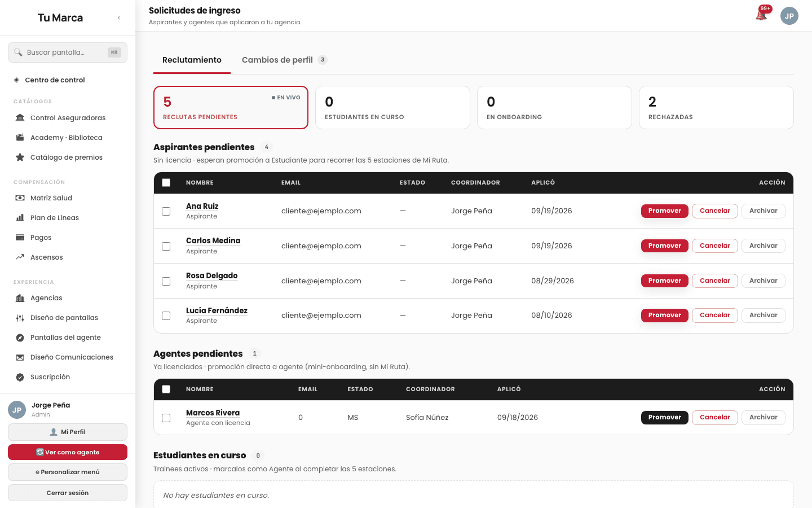Image resolution: width=812 pixels, height=508 pixels.
Task: Archive Rosa Delgado's application
Action: coord(763,281)
